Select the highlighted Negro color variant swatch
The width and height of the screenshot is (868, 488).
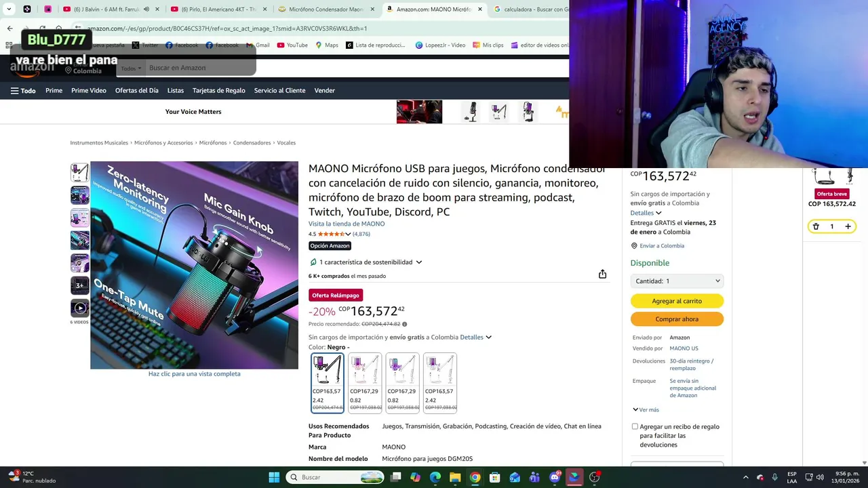[x=327, y=383]
